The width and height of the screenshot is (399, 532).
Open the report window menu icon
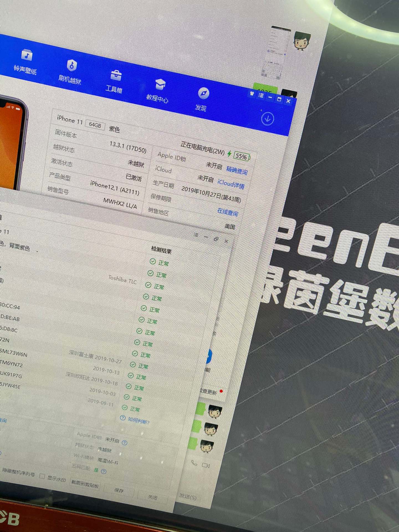pos(196,235)
